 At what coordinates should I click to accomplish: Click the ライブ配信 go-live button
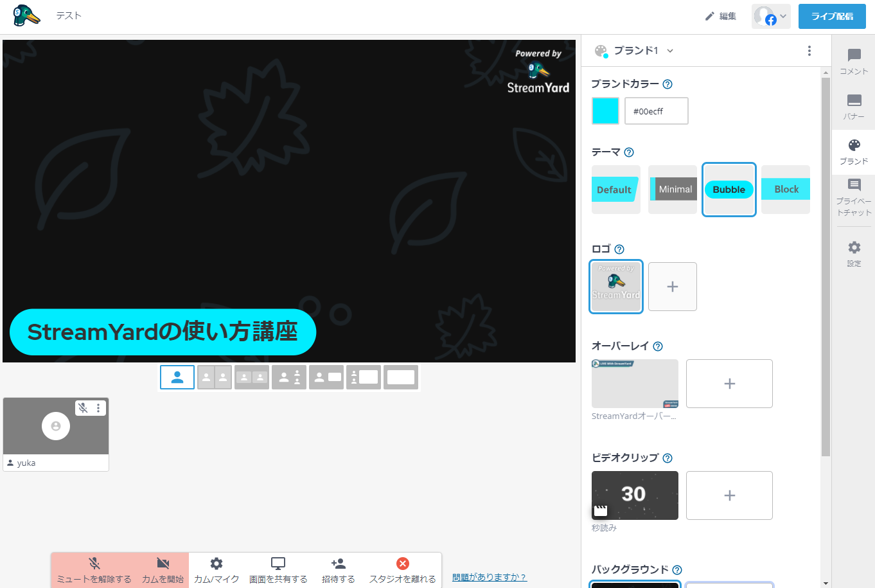point(832,16)
